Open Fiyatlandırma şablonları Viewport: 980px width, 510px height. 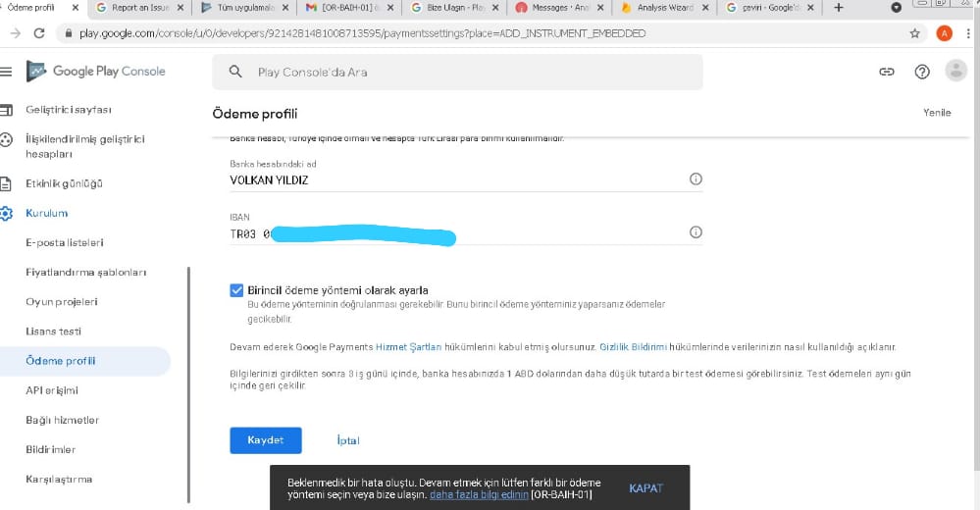tap(85, 272)
